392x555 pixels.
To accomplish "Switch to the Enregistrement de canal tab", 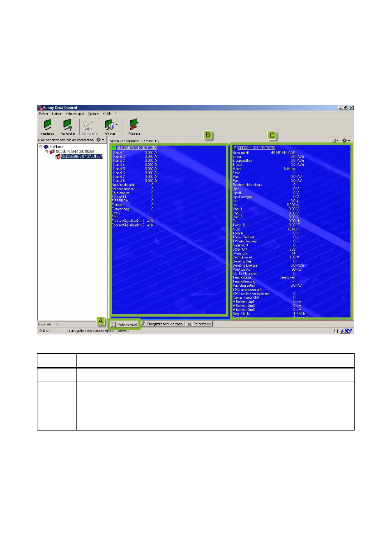I will coord(162,324).
